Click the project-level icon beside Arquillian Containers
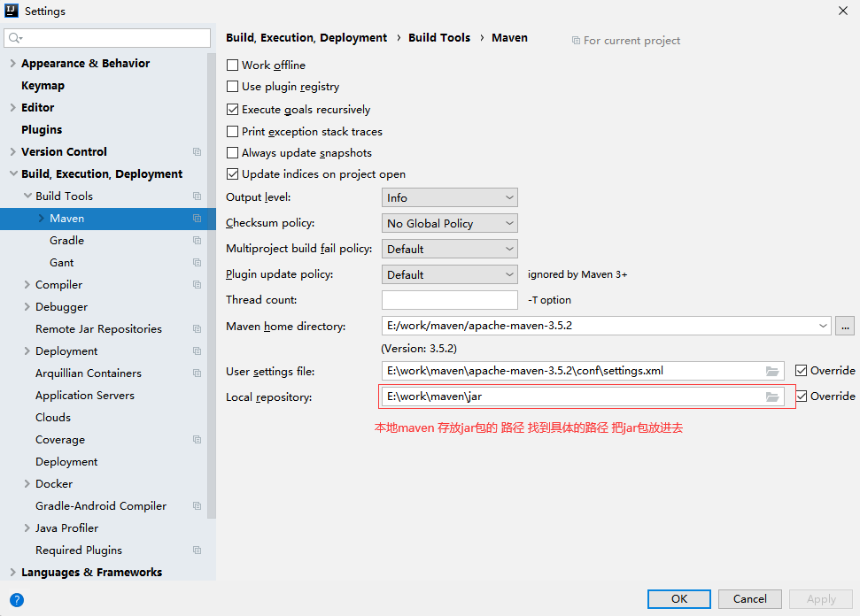The image size is (860, 616). pyautogui.click(x=197, y=373)
